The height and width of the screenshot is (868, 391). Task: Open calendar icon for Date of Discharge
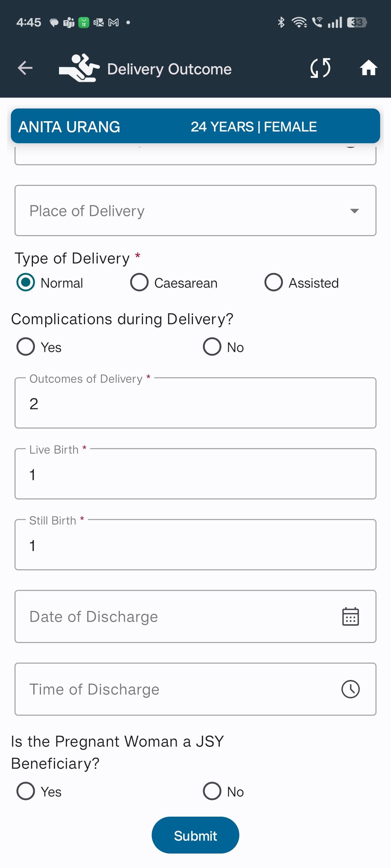tap(350, 617)
